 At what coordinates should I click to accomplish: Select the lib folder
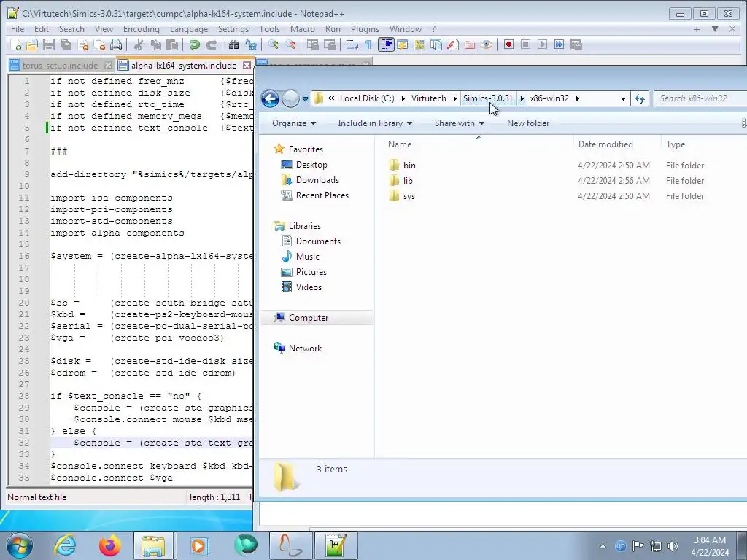[408, 181]
